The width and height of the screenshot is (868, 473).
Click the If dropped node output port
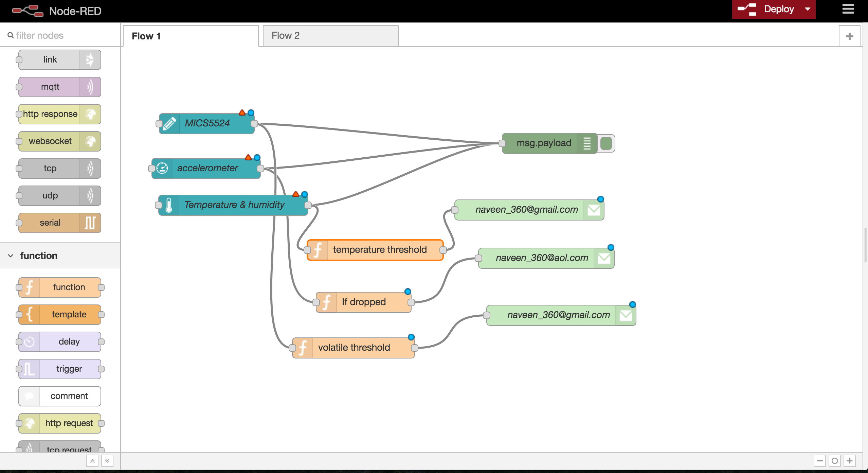411,302
